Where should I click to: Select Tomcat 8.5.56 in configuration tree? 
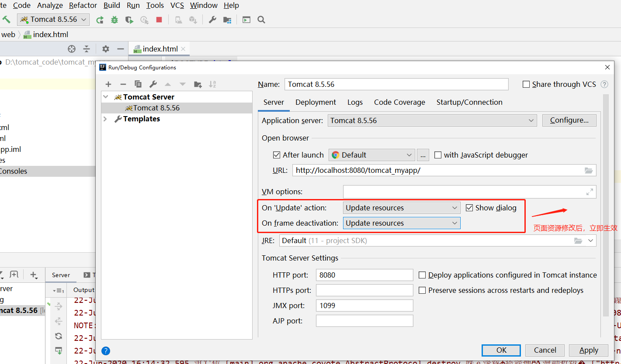[x=177, y=108]
